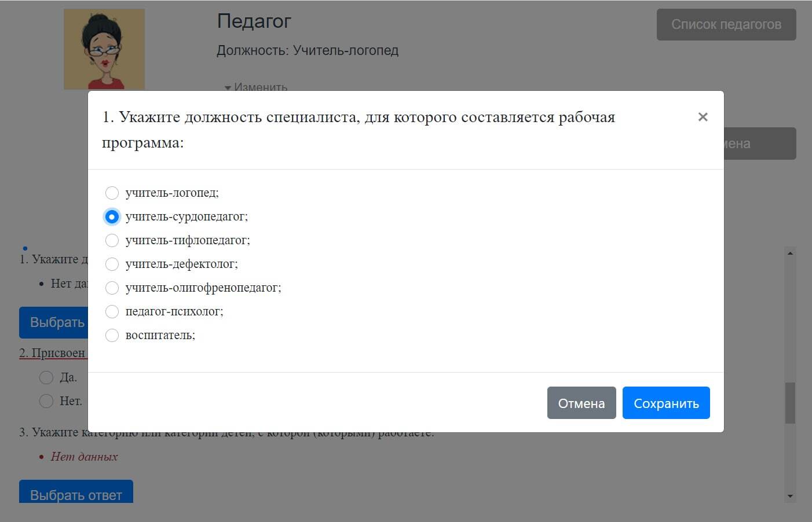812x522 pixels.
Task: Pick the учитель-дефектолог option
Action: pos(112,264)
